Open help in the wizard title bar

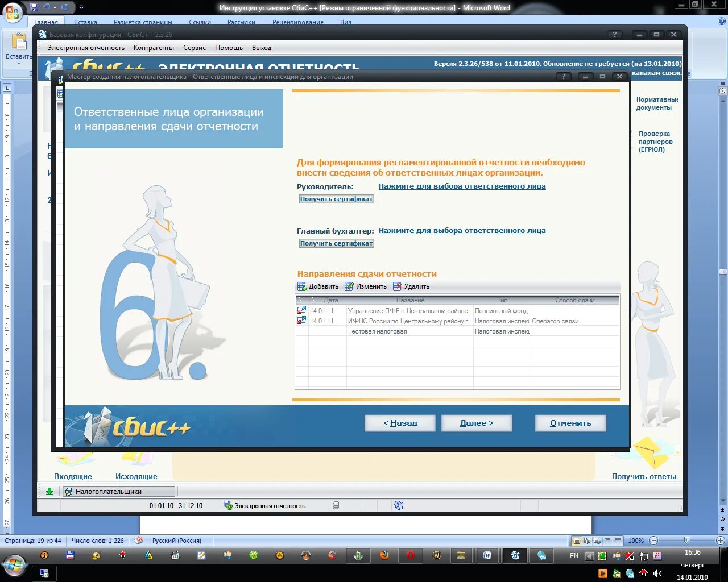(x=564, y=77)
